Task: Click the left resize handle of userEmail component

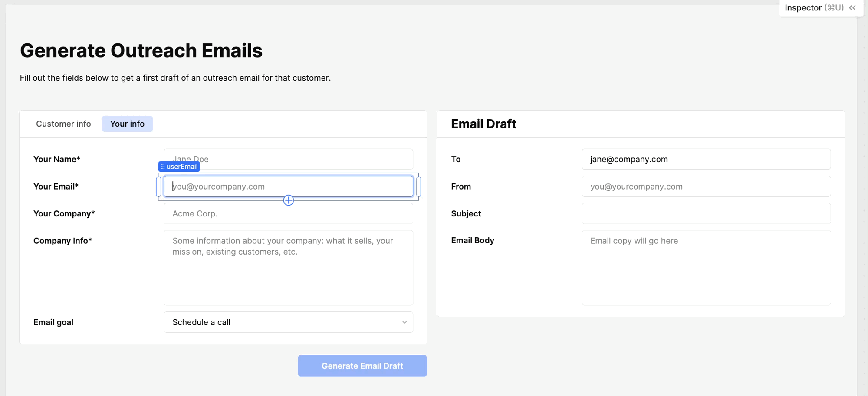Action: point(159,187)
